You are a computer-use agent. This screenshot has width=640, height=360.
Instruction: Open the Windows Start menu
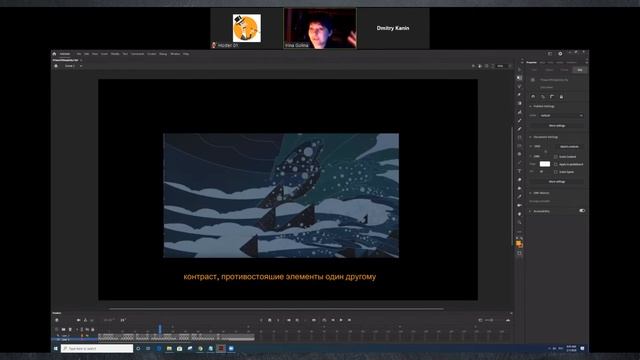[x=56, y=349]
